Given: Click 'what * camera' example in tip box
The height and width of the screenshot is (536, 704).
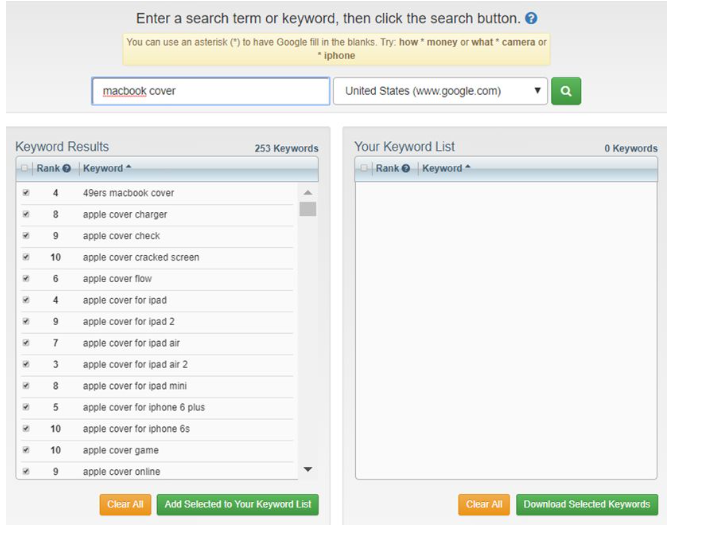Looking at the screenshot, I should [x=503, y=42].
